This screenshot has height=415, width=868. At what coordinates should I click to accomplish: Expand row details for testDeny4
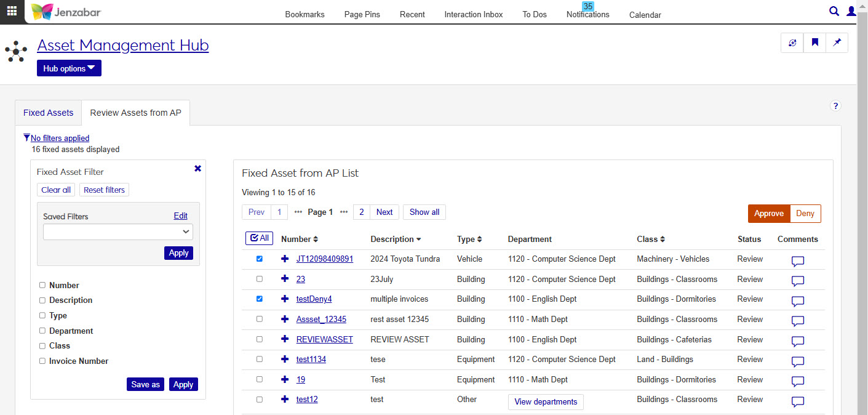pos(285,299)
